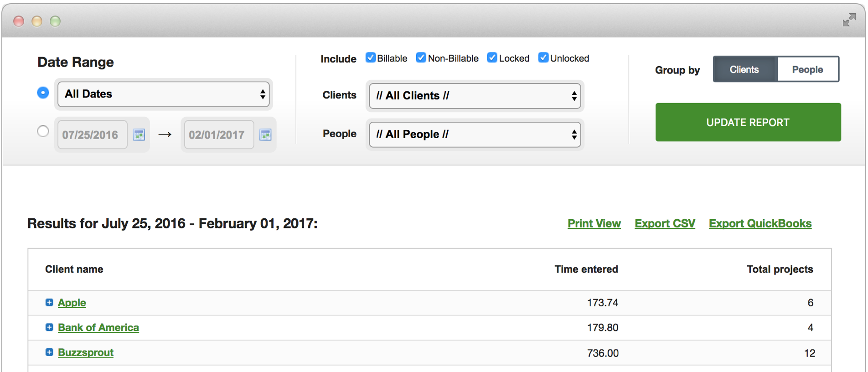868x372 pixels.
Task: Open the Export CSV link
Action: (664, 224)
